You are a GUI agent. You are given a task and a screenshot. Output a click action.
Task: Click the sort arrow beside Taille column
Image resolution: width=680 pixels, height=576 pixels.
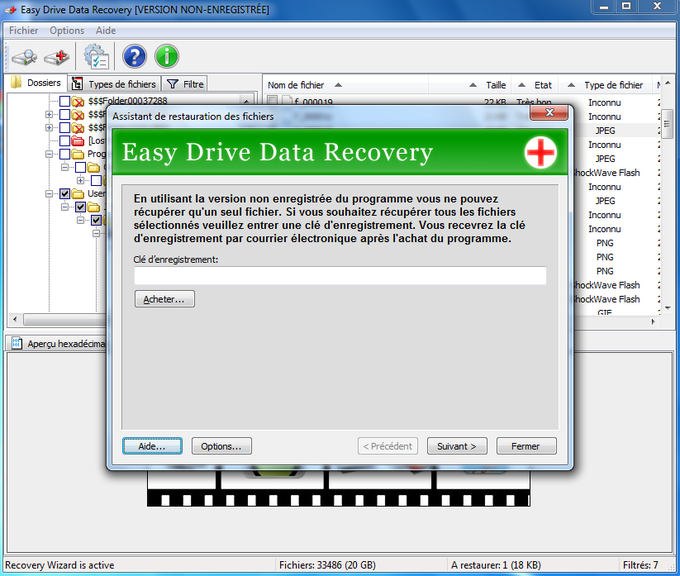point(473,85)
